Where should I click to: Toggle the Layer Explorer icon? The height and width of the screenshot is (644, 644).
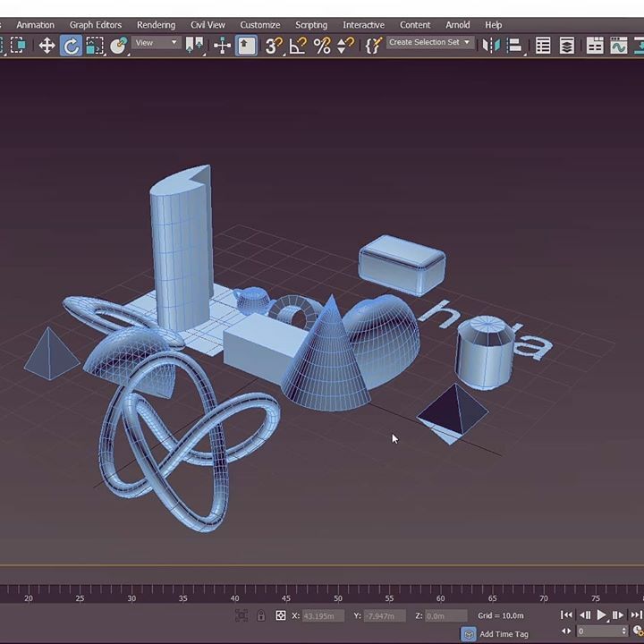[x=567, y=46]
